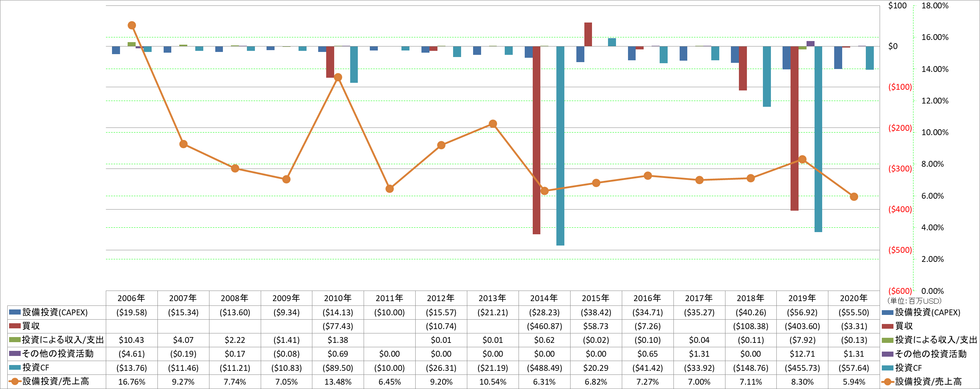980x389 pixels.
Task: Click the 2018 teal investment CF bar
Action: (x=767, y=76)
